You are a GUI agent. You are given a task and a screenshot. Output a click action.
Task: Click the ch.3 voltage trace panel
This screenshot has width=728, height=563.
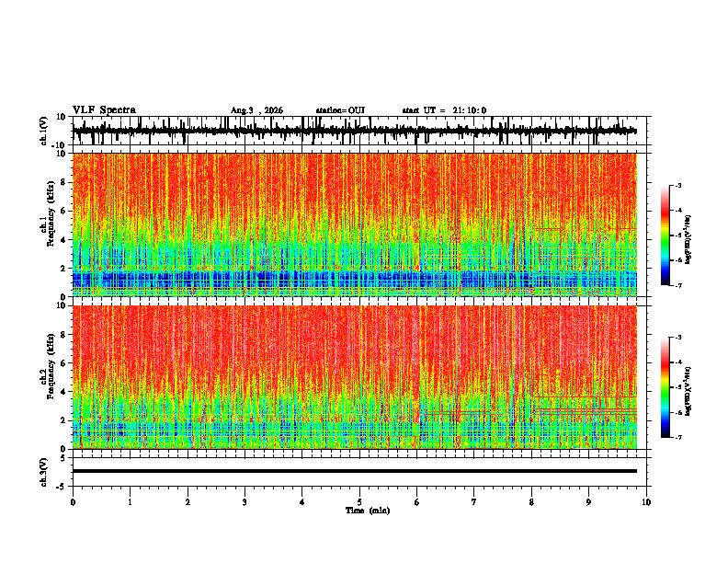pos(361,472)
